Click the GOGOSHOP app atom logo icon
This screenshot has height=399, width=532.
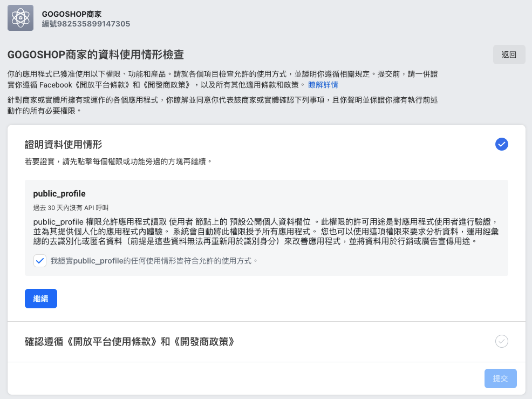pyautogui.click(x=21, y=18)
